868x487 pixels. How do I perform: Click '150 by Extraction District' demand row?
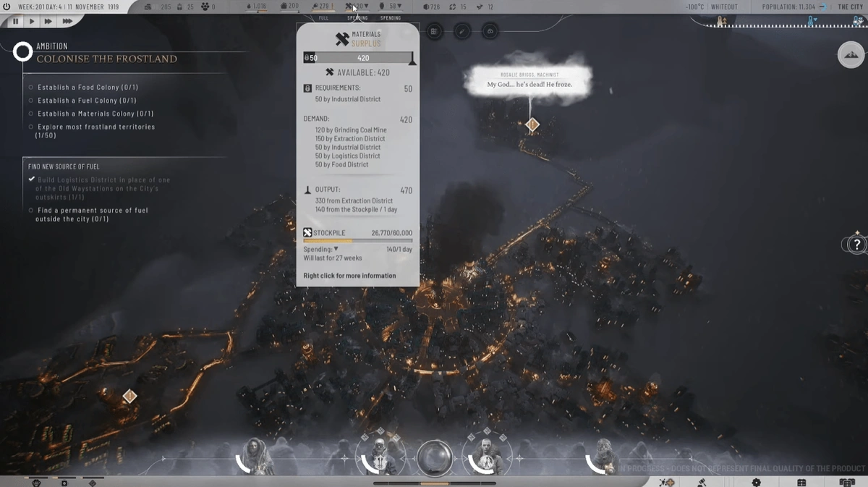click(350, 139)
